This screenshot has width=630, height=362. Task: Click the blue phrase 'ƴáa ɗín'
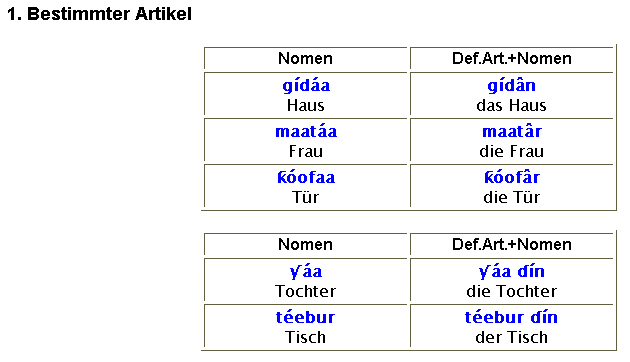[x=511, y=272]
